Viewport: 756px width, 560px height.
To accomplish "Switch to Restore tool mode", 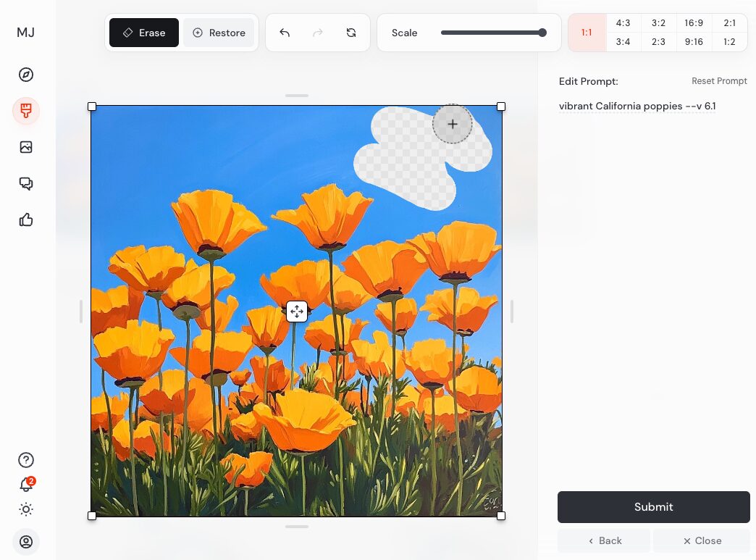I will pyautogui.click(x=219, y=33).
